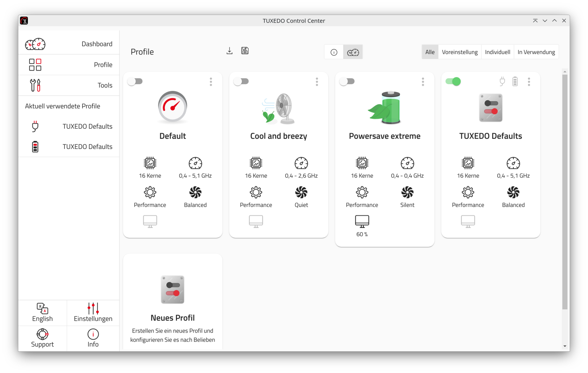Viewport: 588px width, 373px height.
Task: Click '0,4 - 2,6 GHz' on Cool and breezy
Action: pyautogui.click(x=301, y=176)
